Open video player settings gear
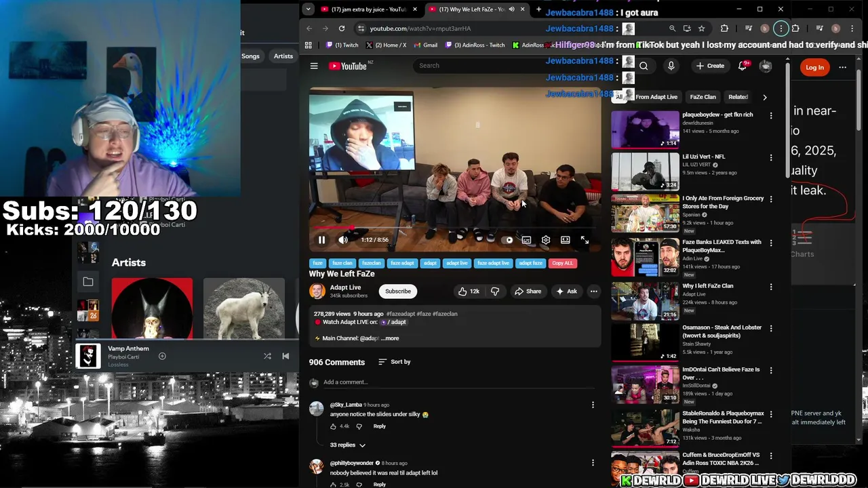Screen dimensions: 868x488 [x=546, y=240]
